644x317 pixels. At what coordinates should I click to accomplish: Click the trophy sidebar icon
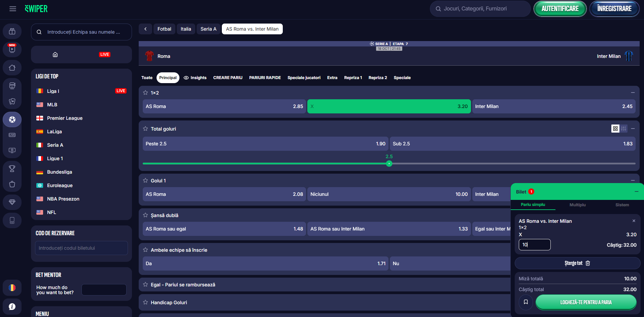[x=12, y=169]
